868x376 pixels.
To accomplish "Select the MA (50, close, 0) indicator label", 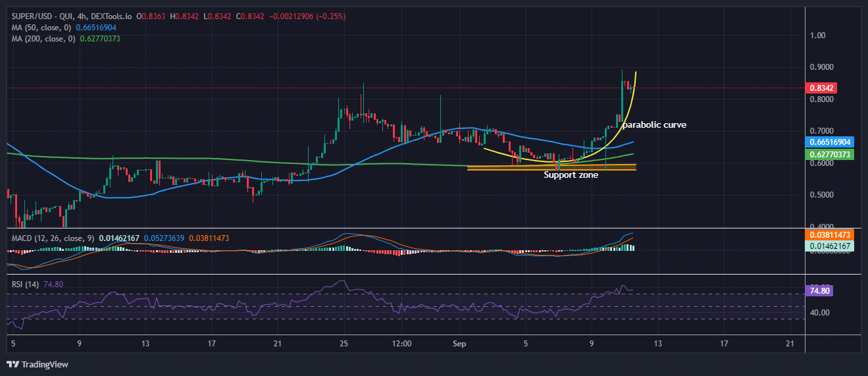I will [42, 27].
